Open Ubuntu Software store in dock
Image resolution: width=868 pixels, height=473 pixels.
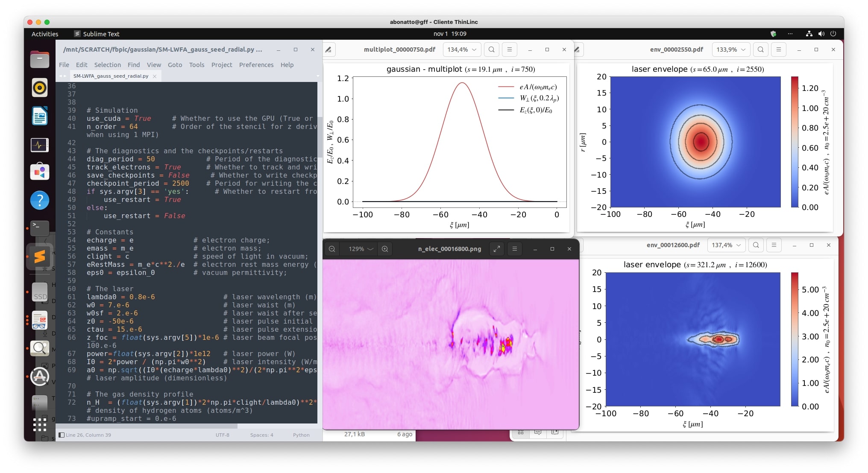pyautogui.click(x=40, y=172)
